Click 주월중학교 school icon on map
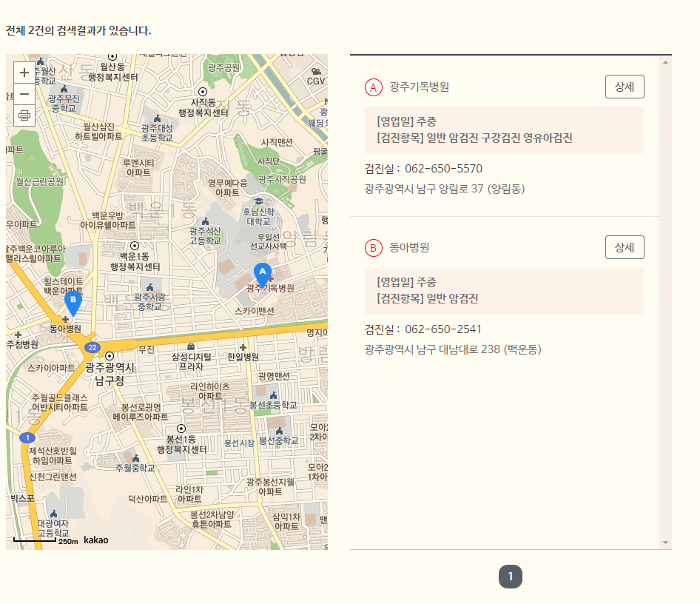The width and height of the screenshot is (700, 604). [135, 458]
